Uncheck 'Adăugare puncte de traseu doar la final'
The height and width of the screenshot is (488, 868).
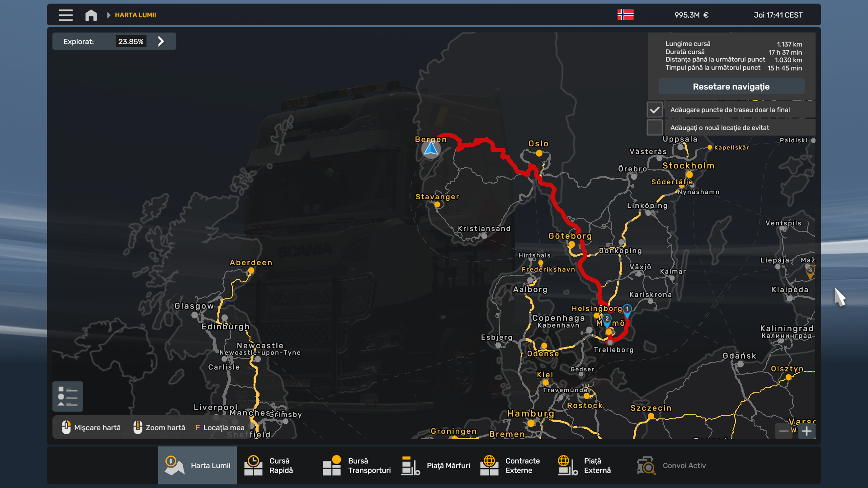coord(654,110)
